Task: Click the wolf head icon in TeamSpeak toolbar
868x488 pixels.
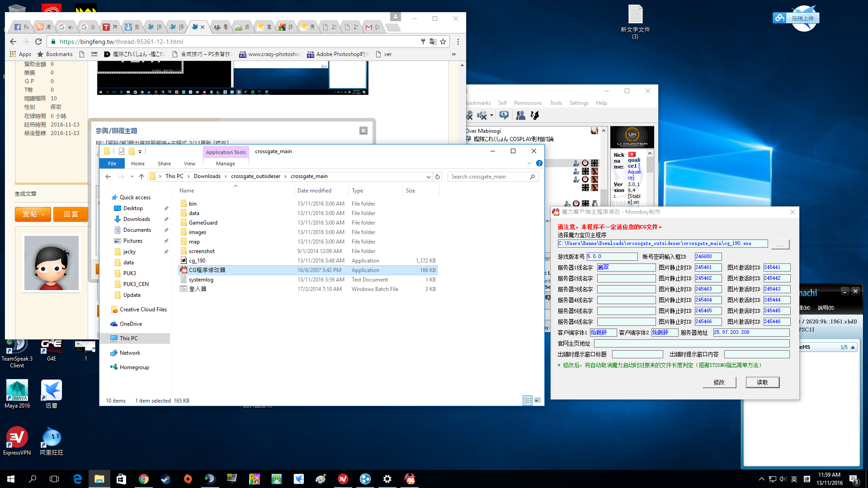Action: click(x=535, y=116)
